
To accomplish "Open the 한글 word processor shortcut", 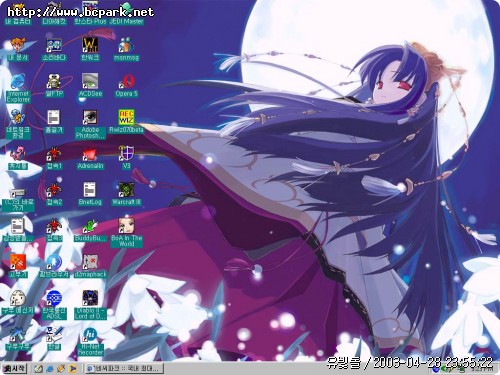I will click(x=54, y=338).
